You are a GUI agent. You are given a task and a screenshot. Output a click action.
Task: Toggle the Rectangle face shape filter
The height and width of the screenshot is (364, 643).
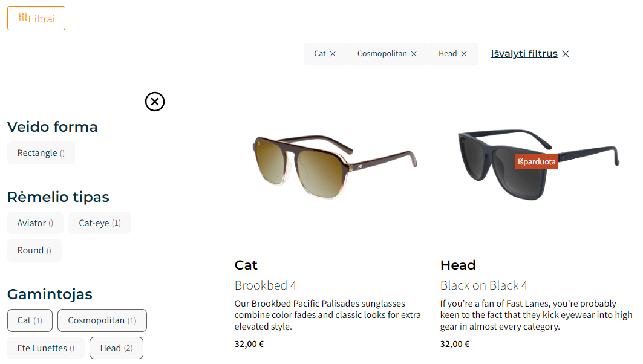click(41, 153)
